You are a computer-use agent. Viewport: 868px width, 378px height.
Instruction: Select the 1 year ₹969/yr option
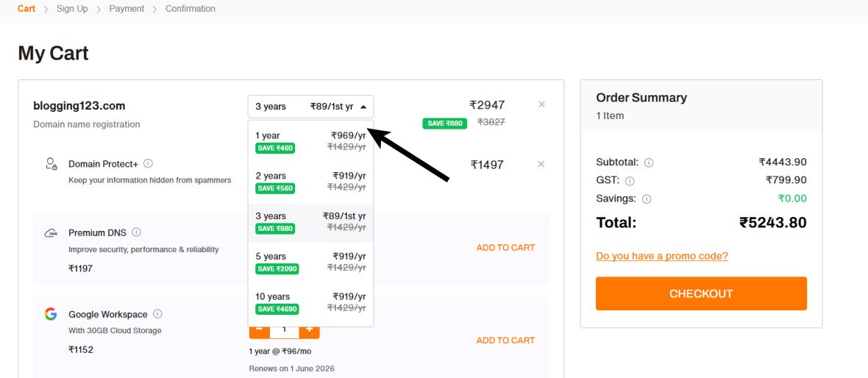[x=310, y=142]
